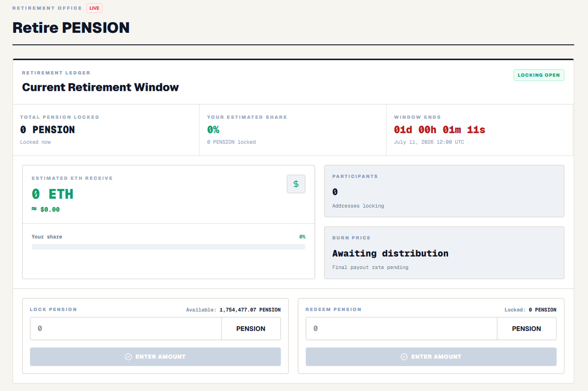Click the Your share progress bar
The height and width of the screenshot is (391, 588).
pyautogui.click(x=168, y=247)
